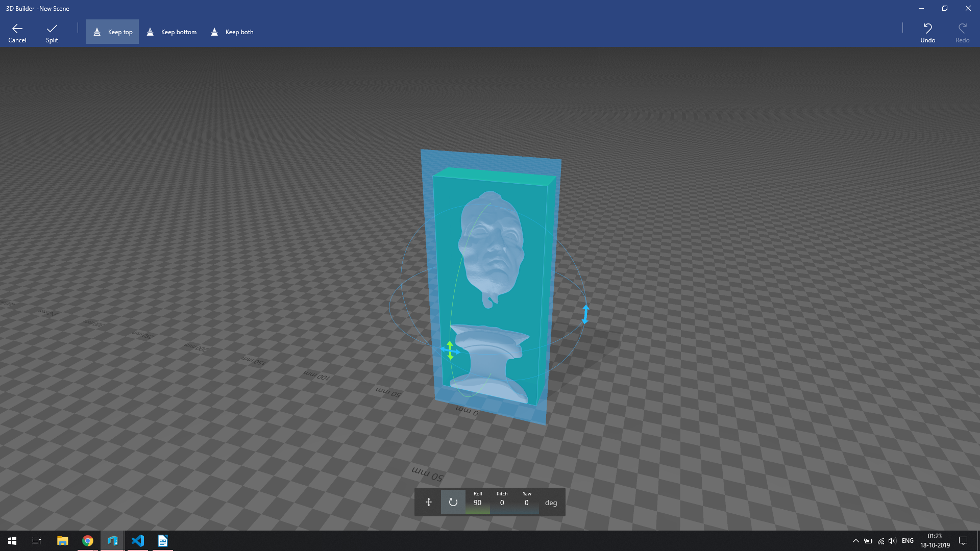Viewport: 980px width, 551px height.
Task: Switch to the Move mode icon
Action: 428,502
